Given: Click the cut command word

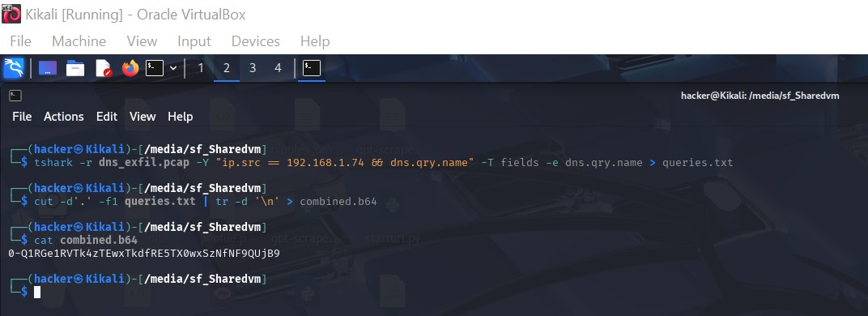Looking at the screenshot, I should click(x=43, y=201).
